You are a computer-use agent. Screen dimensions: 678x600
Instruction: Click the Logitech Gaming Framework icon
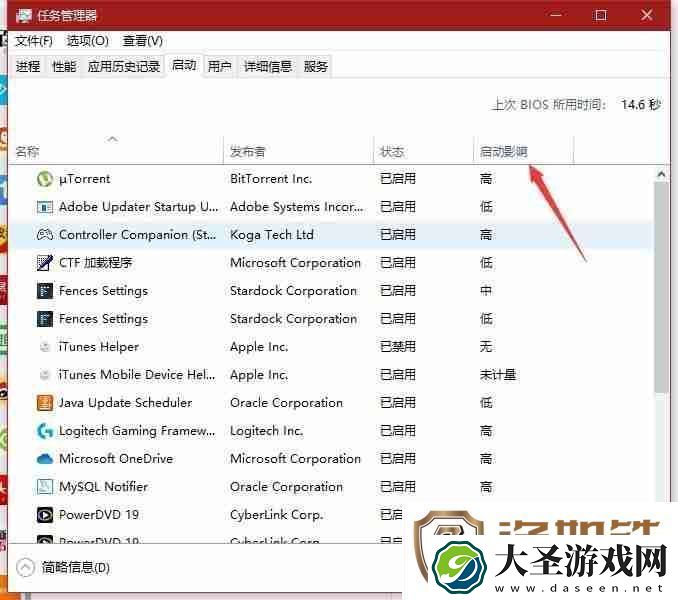click(45, 431)
